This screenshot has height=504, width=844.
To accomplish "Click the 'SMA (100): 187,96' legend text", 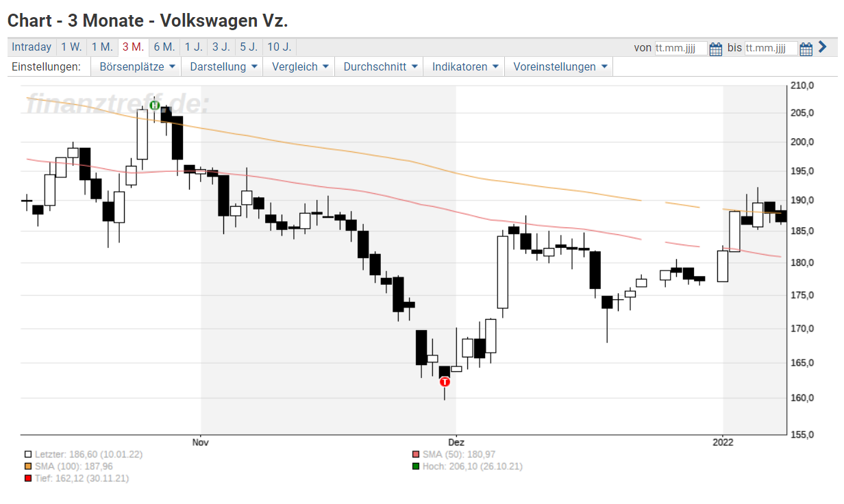I will 73,466.
